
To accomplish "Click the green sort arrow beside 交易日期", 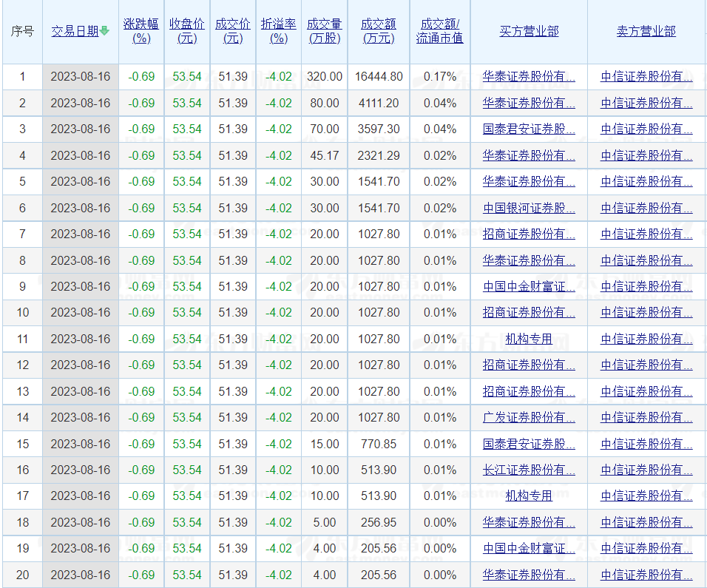I will point(105,31).
